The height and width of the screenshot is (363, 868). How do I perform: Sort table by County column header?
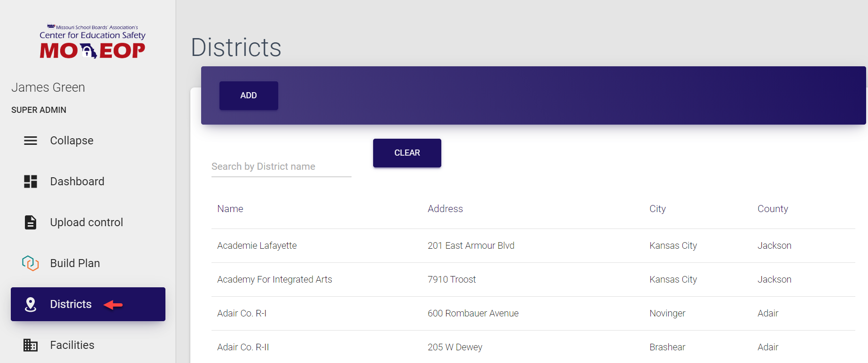[x=773, y=209]
